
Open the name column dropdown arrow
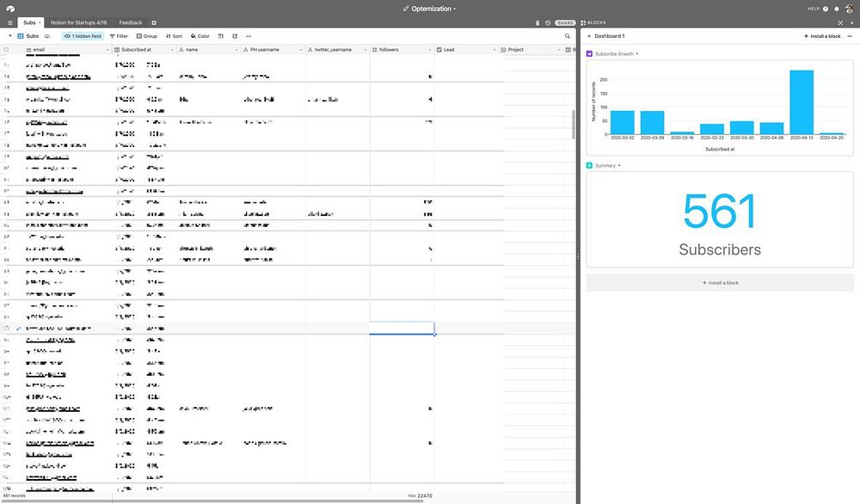pos(236,50)
